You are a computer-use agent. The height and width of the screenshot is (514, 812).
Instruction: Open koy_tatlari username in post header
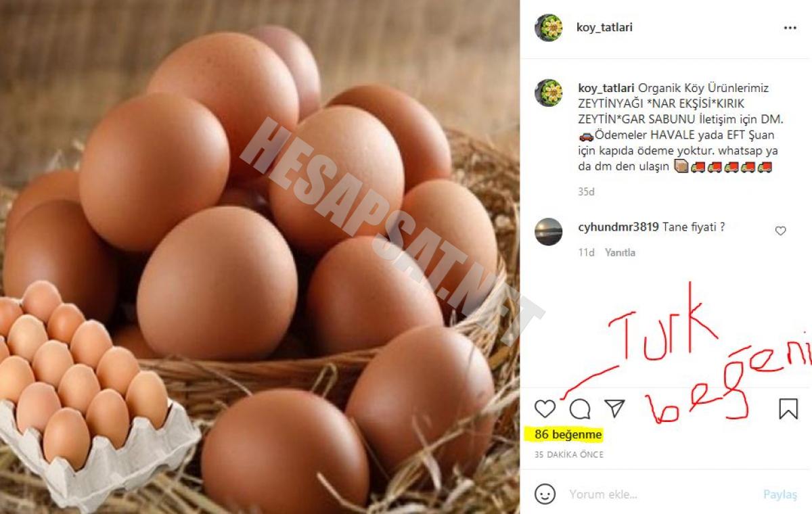604,28
